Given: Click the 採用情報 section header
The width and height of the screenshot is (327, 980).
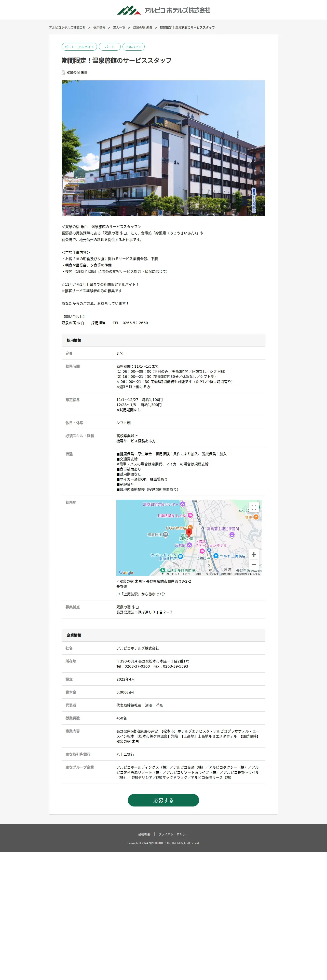Looking at the screenshot, I should pos(163,340).
